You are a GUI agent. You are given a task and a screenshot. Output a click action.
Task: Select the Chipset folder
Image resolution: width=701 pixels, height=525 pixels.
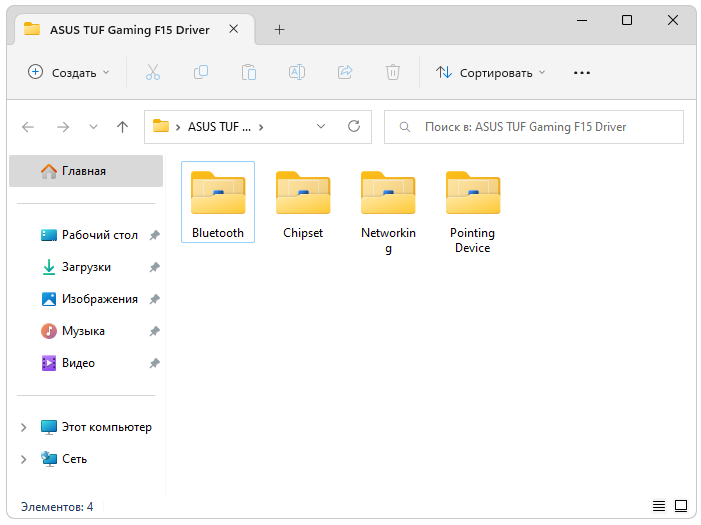pyautogui.click(x=303, y=202)
